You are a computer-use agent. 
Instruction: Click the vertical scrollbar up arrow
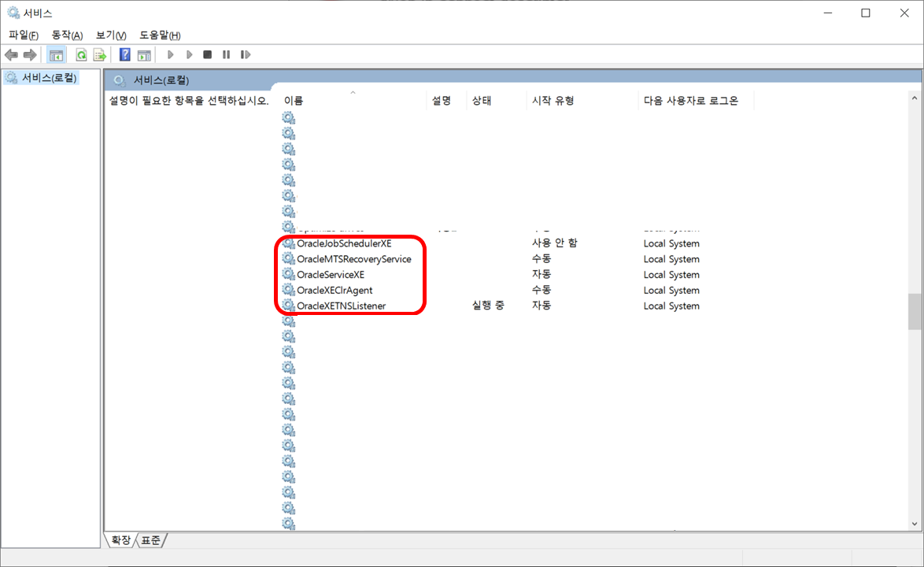[915, 98]
